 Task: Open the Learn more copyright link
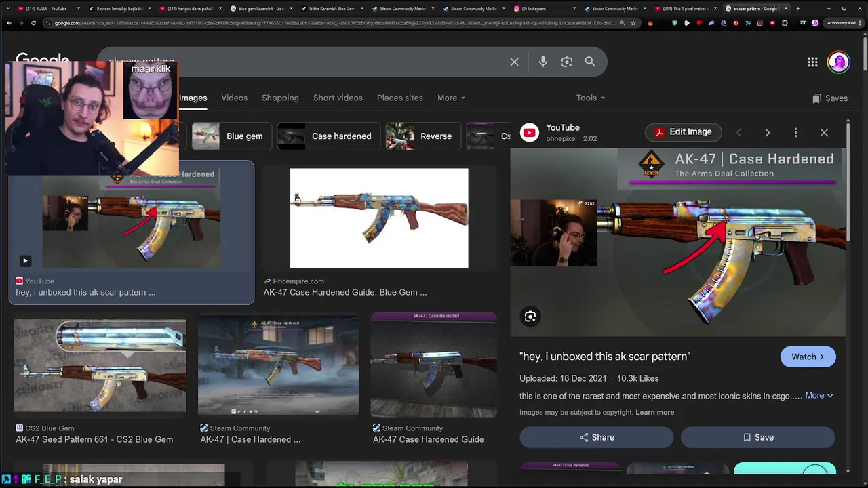(654, 412)
